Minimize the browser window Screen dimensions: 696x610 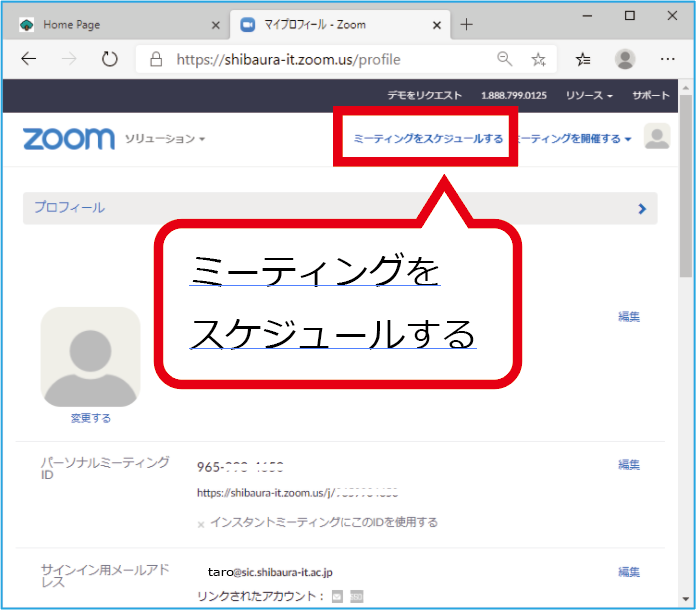pos(587,16)
